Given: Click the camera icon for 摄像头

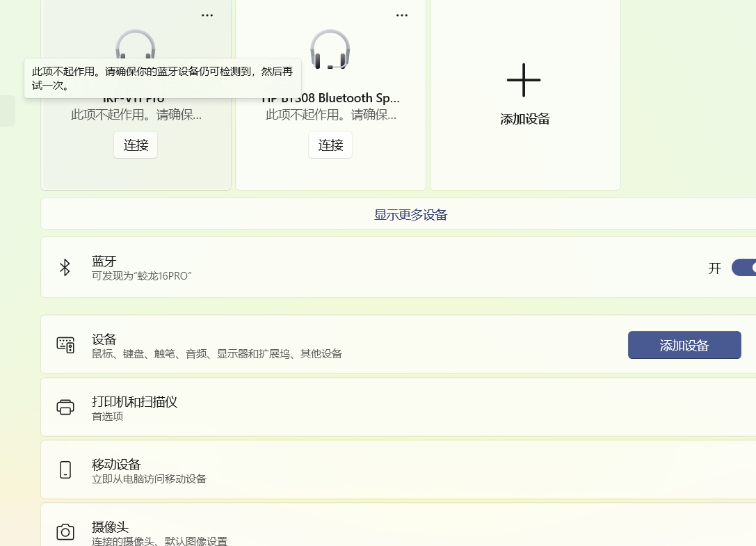Looking at the screenshot, I should coord(65,532).
